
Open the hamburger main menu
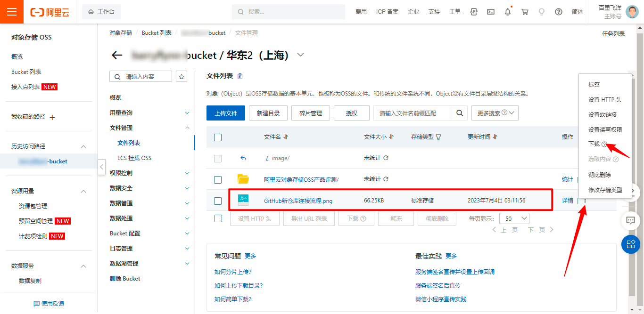12,12
